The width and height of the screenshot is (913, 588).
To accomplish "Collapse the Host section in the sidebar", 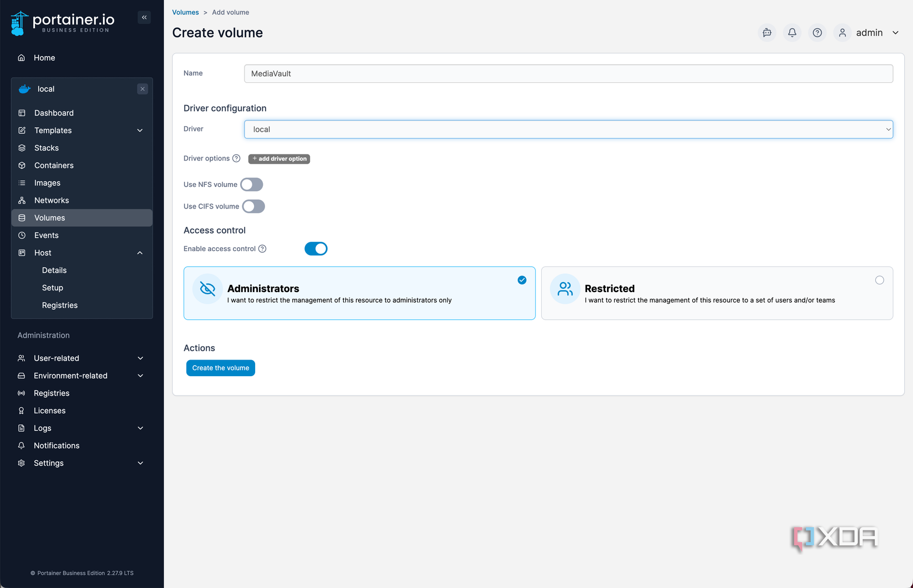I will click(140, 253).
